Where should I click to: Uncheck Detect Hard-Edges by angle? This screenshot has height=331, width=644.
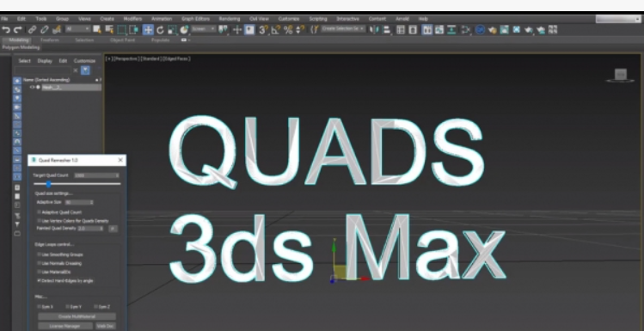(40, 281)
